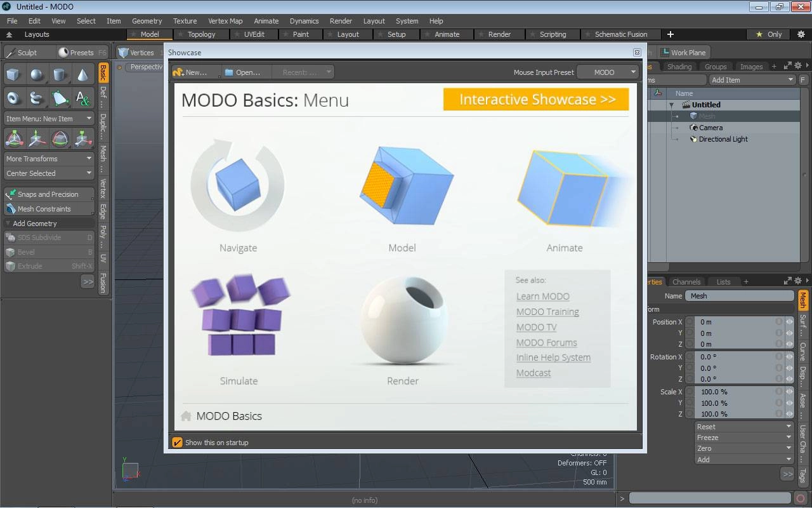Screen dimensions: 812x508
Task: Select the Camera item icon
Action: [x=693, y=128]
